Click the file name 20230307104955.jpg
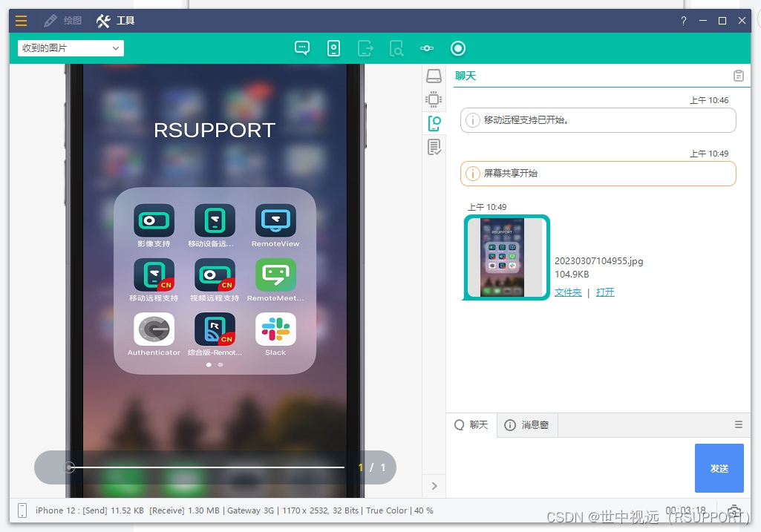Image resolution: width=761 pixels, height=532 pixels. tap(599, 261)
